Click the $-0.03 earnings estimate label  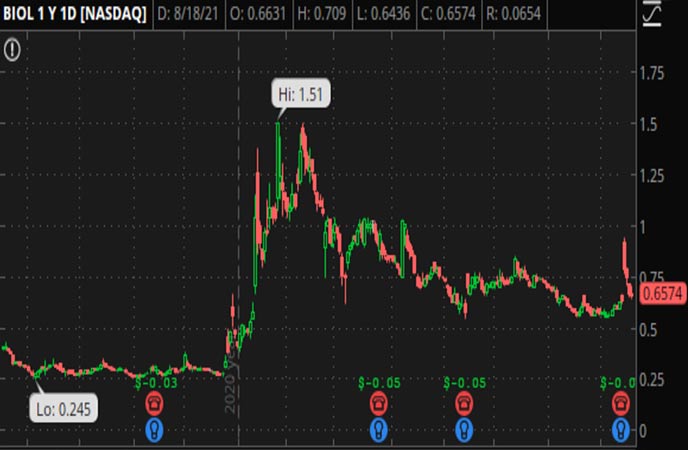tap(156, 383)
